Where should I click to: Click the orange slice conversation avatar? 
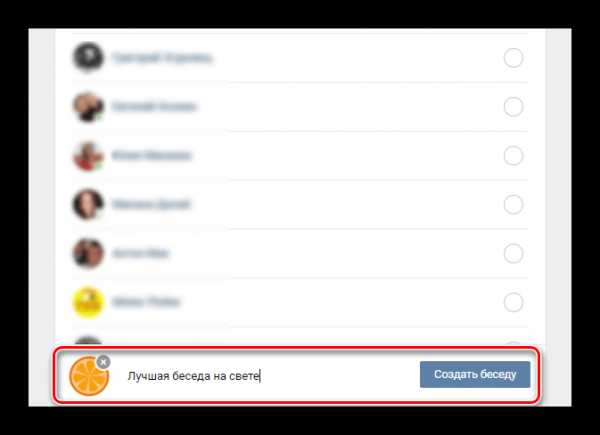point(89,376)
